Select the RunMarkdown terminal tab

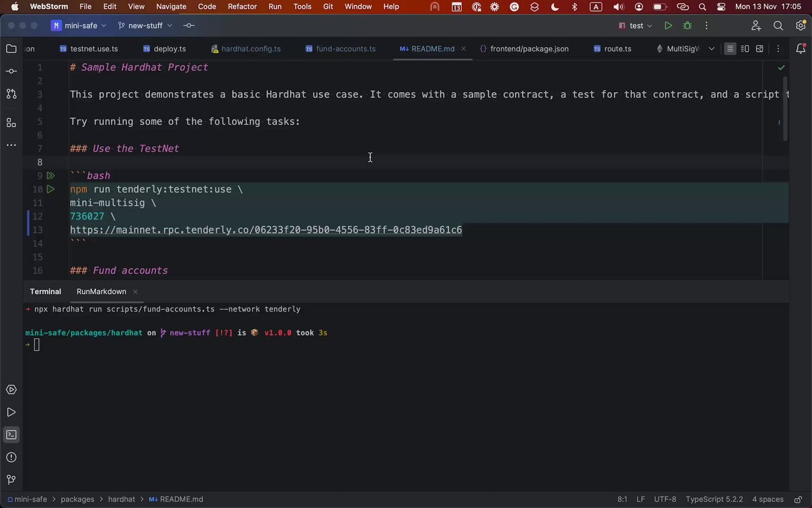101,291
